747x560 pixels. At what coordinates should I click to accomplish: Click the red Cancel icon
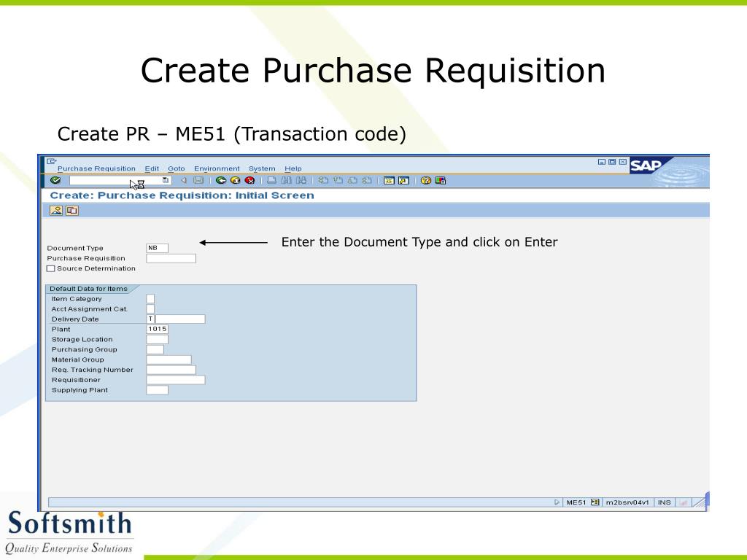249,181
